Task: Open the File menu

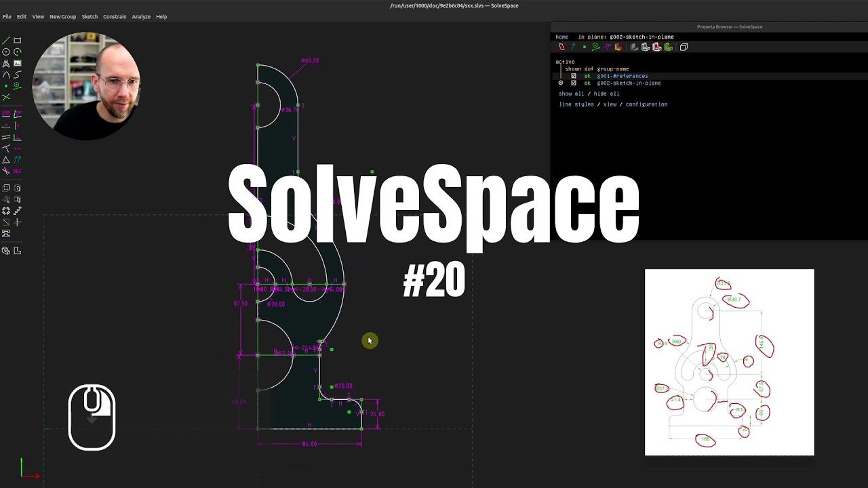Action: (x=7, y=16)
